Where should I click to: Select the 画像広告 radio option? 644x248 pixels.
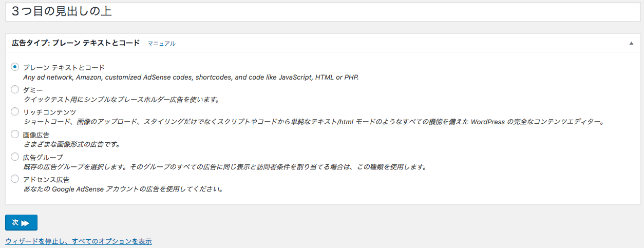pyautogui.click(x=15, y=134)
